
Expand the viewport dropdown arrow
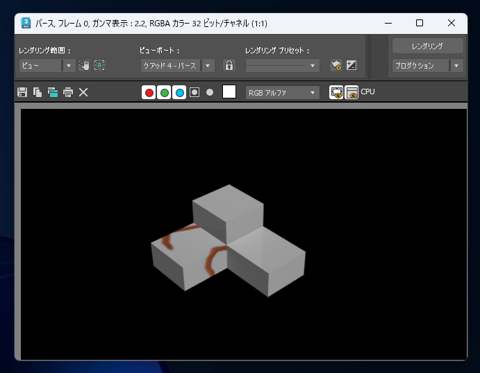coord(208,65)
